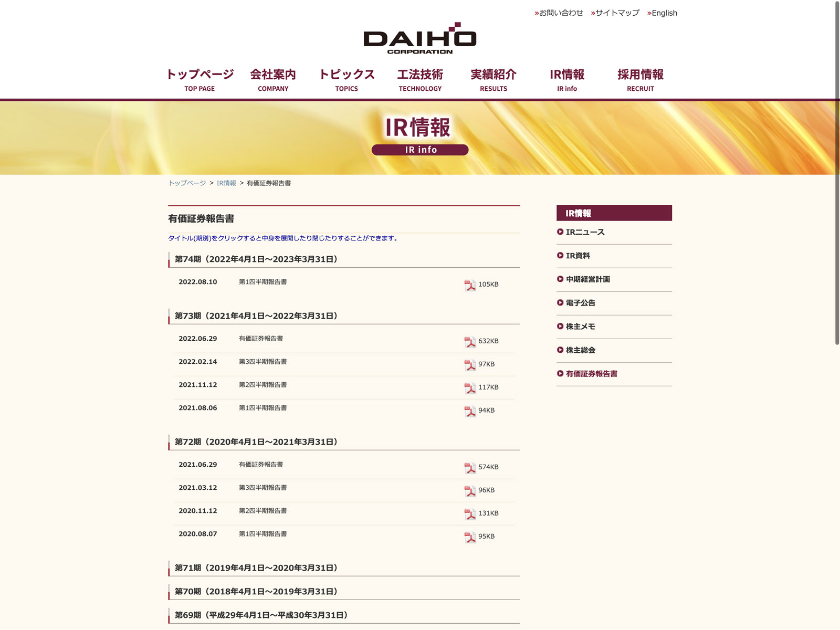Click PDF icon next to 117KB file
Viewport: 840px width, 630px height.
click(x=470, y=388)
